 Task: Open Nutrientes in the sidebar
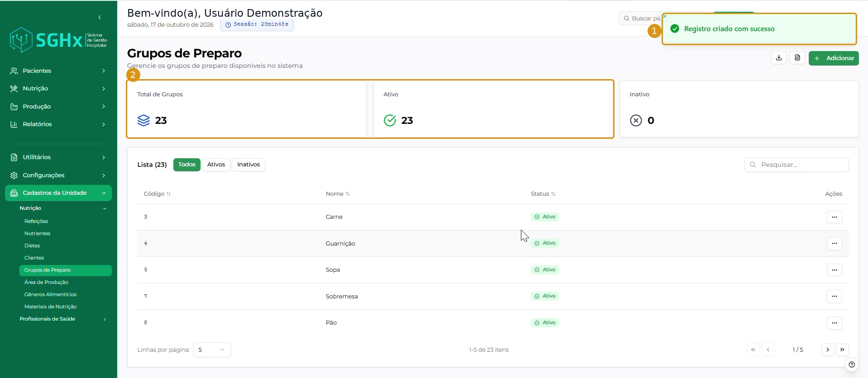(x=38, y=233)
